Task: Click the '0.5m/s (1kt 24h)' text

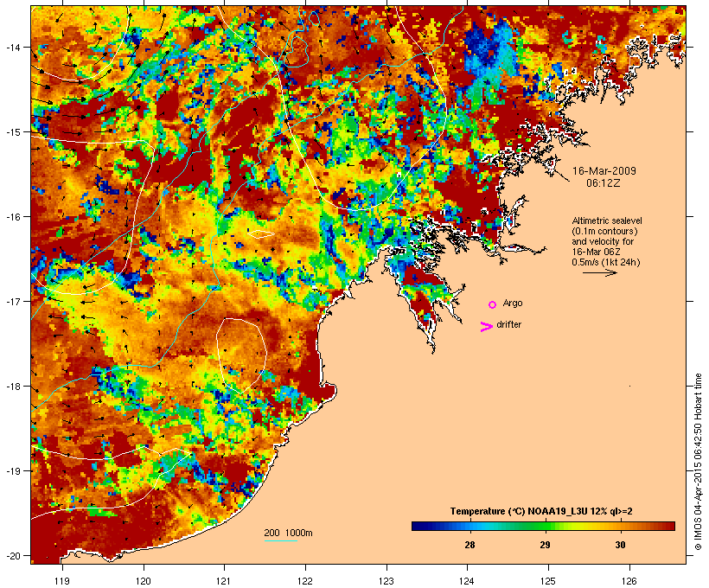Action: pyautogui.click(x=606, y=262)
